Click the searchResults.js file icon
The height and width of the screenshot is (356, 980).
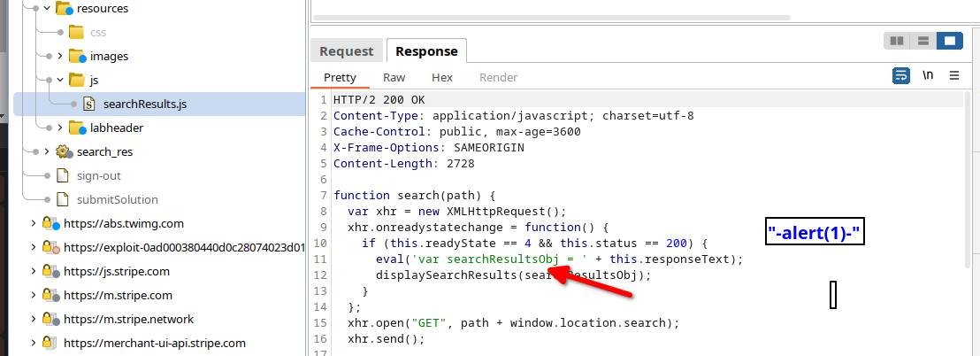tap(89, 104)
